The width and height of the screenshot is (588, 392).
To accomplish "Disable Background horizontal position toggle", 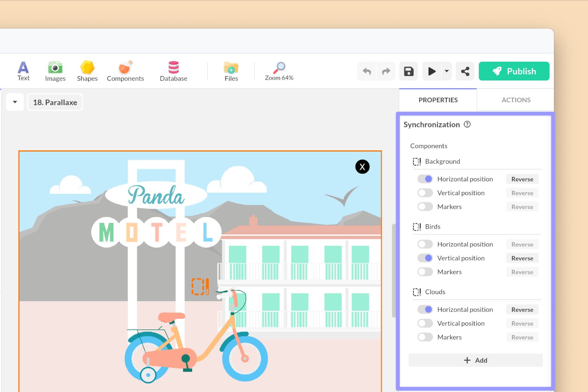I will (425, 179).
